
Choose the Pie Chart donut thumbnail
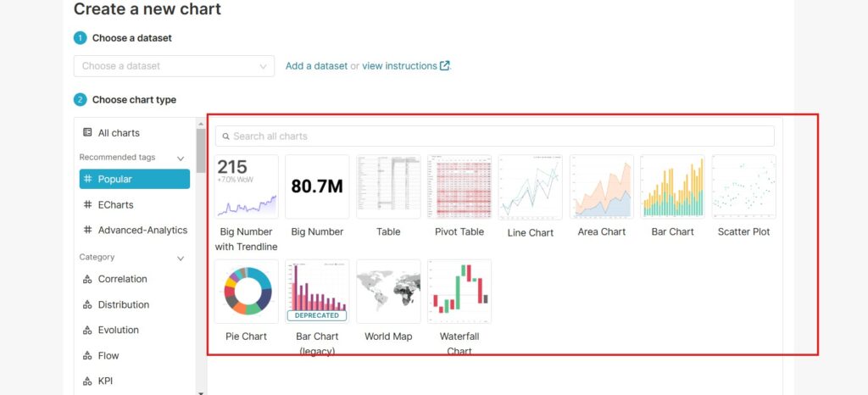pyautogui.click(x=246, y=291)
